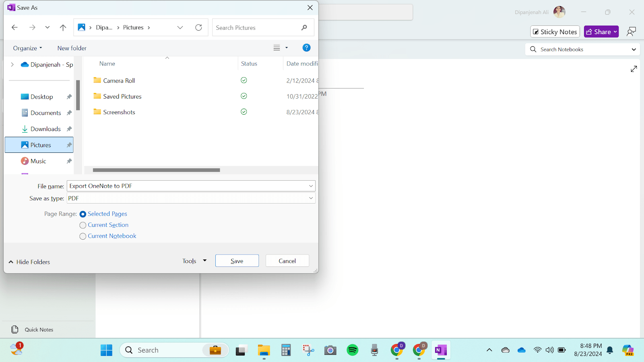Select the Current Notebook page range option
This screenshot has height=362, width=644.
coord(83,236)
